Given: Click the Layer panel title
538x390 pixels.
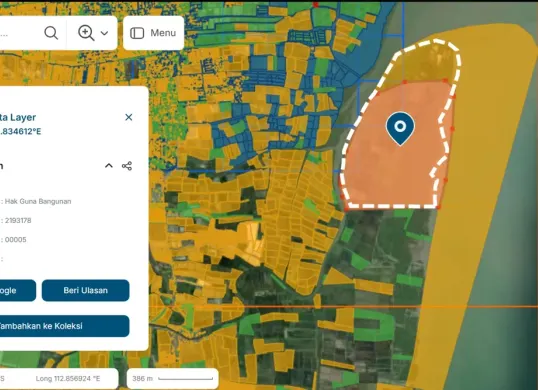Looking at the screenshot, I should tap(18, 117).
